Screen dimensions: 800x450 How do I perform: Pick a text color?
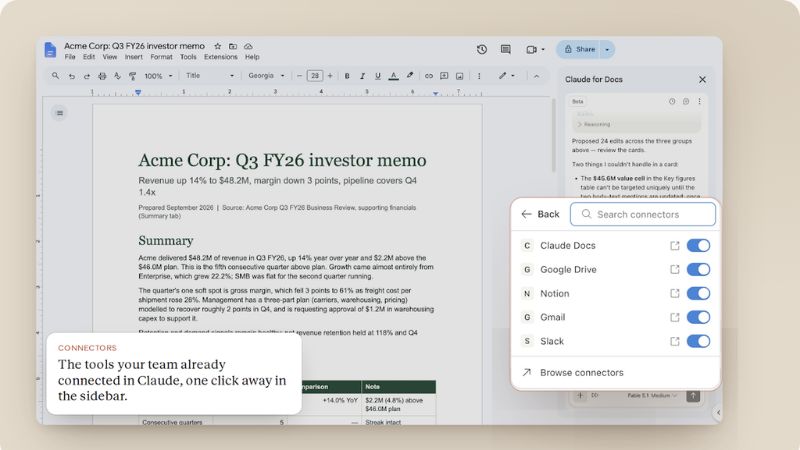pos(393,76)
